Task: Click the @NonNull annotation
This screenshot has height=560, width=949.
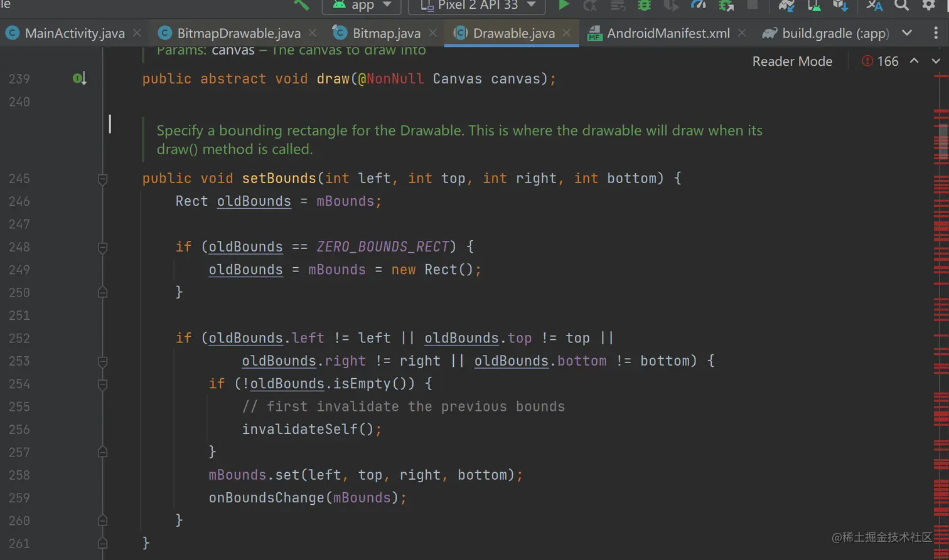Action: pyautogui.click(x=391, y=79)
